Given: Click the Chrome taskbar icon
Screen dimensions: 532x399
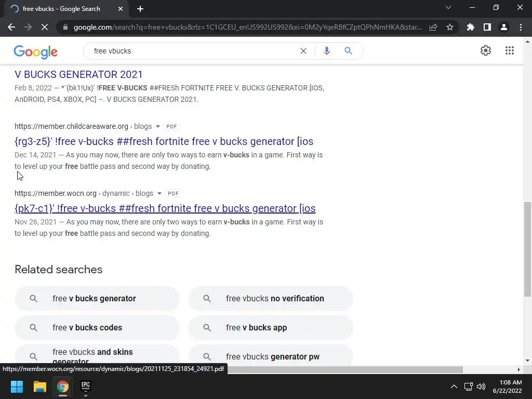Looking at the screenshot, I should [x=62, y=387].
